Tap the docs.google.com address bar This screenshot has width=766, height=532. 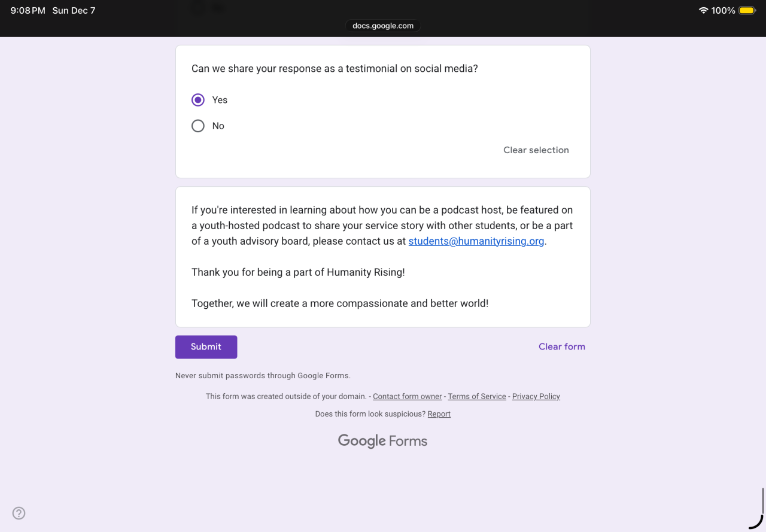[383, 26]
